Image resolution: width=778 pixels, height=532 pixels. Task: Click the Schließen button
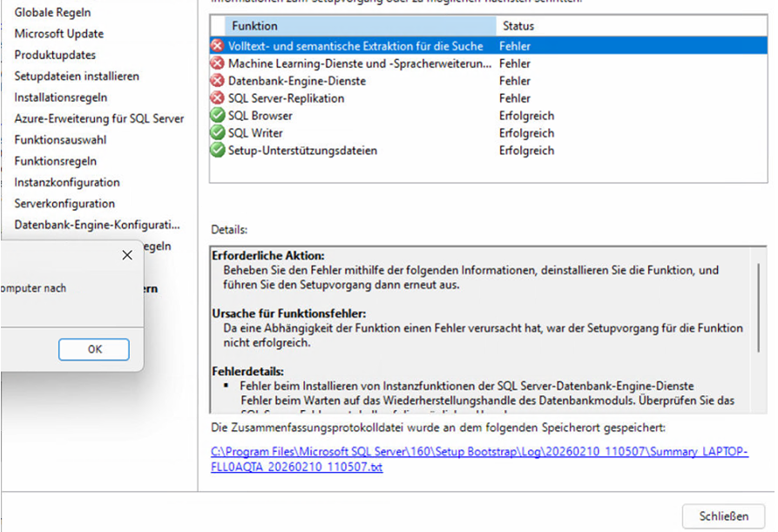[723, 515]
